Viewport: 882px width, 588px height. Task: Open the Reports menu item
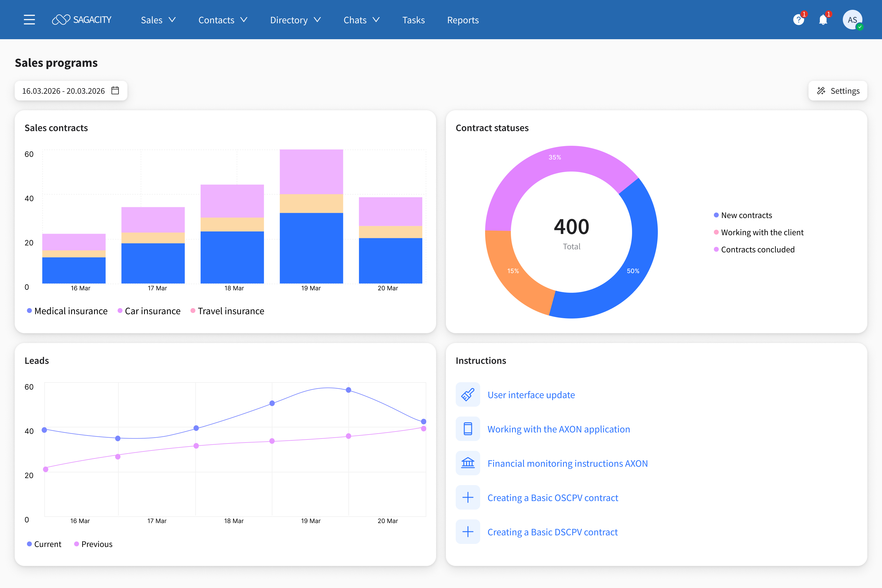(463, 20)
